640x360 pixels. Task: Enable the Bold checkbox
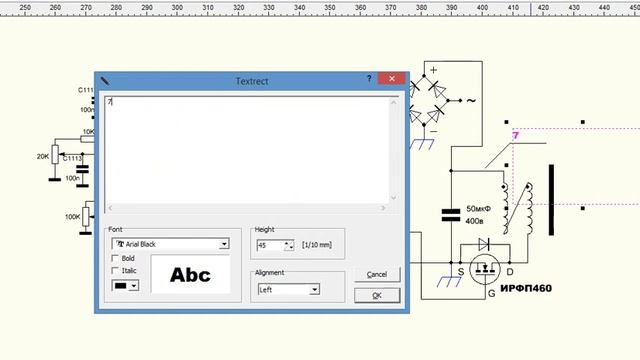[115, 258]
